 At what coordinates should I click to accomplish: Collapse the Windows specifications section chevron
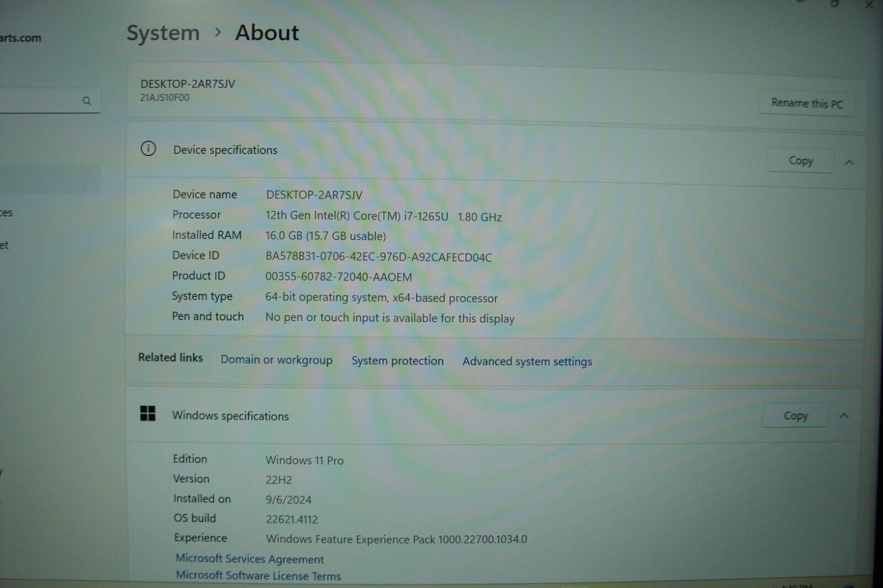pos(844,416)
